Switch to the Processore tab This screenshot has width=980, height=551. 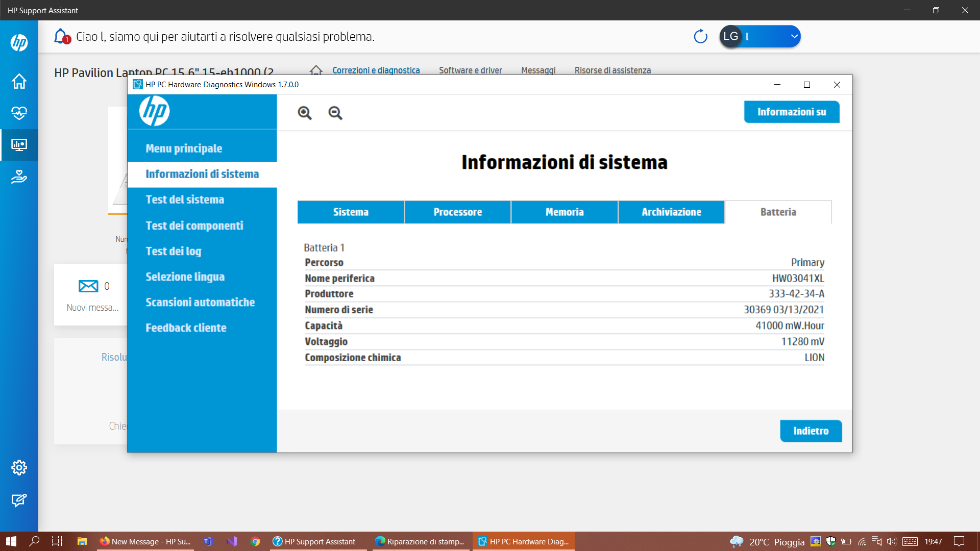457,212
